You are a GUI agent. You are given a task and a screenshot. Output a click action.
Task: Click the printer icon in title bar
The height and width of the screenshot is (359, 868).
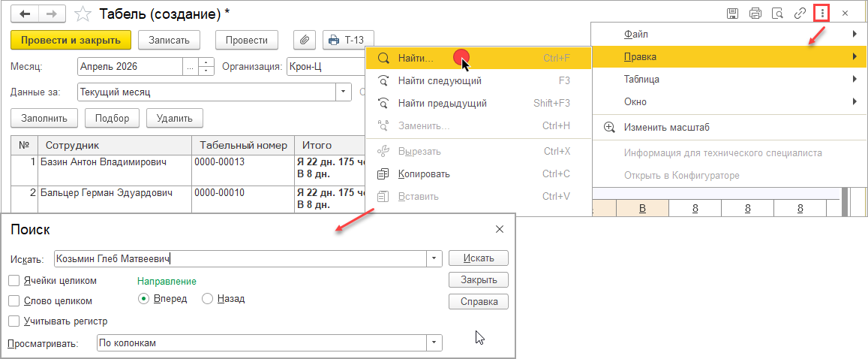click(x=755, y=14)
